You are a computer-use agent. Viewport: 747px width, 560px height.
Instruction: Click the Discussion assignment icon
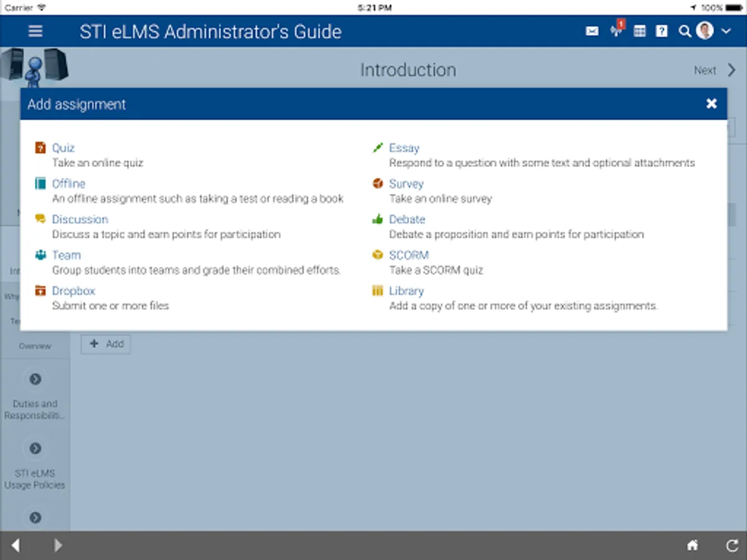(40, 219)
